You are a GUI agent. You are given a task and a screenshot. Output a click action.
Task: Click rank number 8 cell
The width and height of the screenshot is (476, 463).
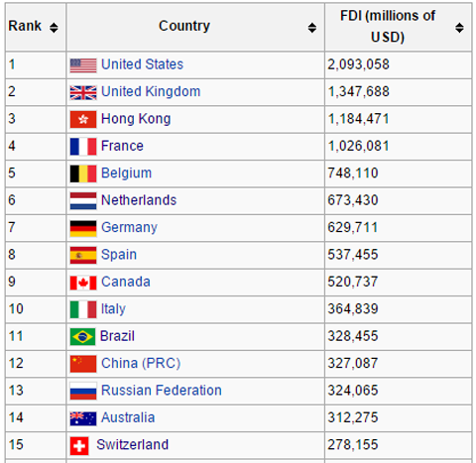(36, 255)
